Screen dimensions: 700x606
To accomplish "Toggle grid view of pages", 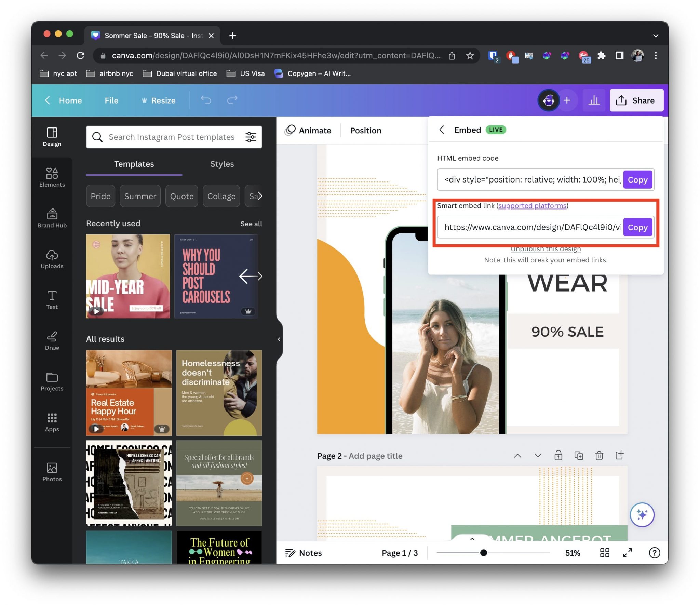I will pyautogui.click(x=604, y=553).
